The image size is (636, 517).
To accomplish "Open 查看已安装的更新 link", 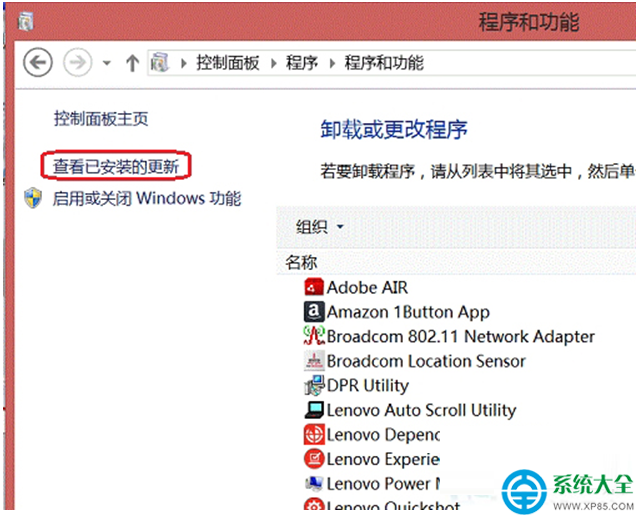I will point(116,166).
